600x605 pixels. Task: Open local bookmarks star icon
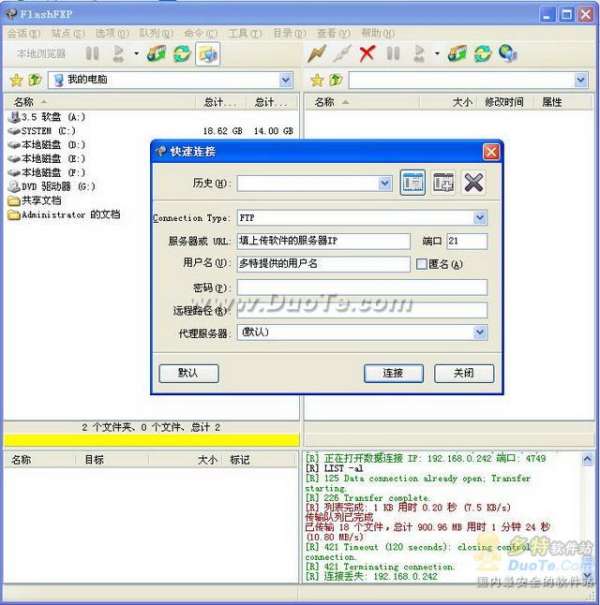pyautogui.click(x=16, y=80)
